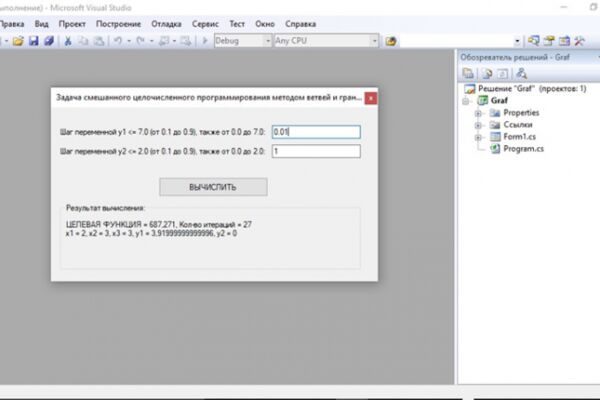Image resolution: width=600 pixels, height=400 pixels.
Task: Close the branch-and-bound dialog window
Action: click(370, 98)
